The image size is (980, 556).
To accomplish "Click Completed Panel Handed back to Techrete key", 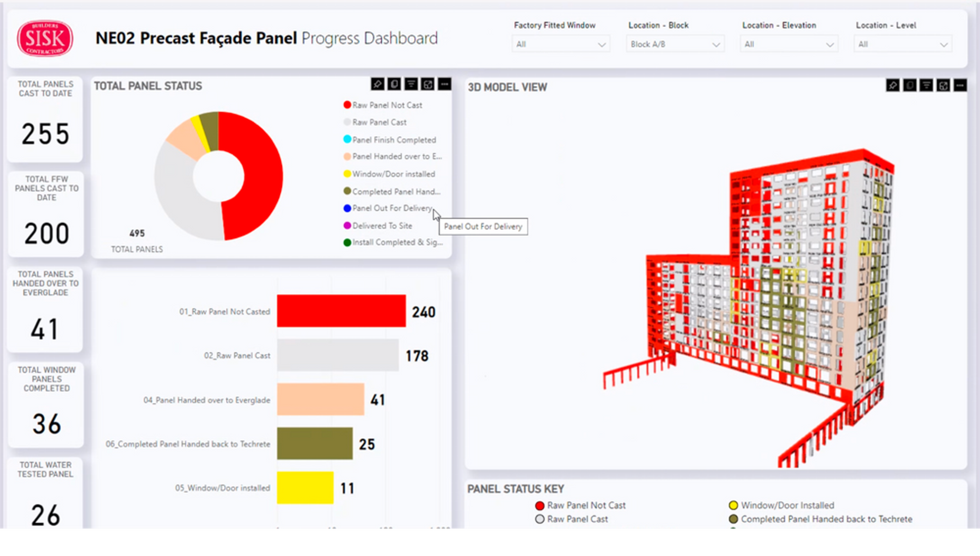I will (x=820, y=519).
